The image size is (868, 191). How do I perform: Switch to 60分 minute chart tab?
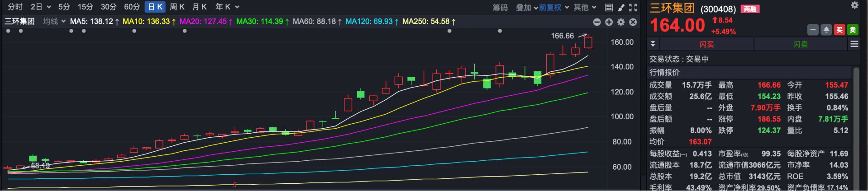132,7
